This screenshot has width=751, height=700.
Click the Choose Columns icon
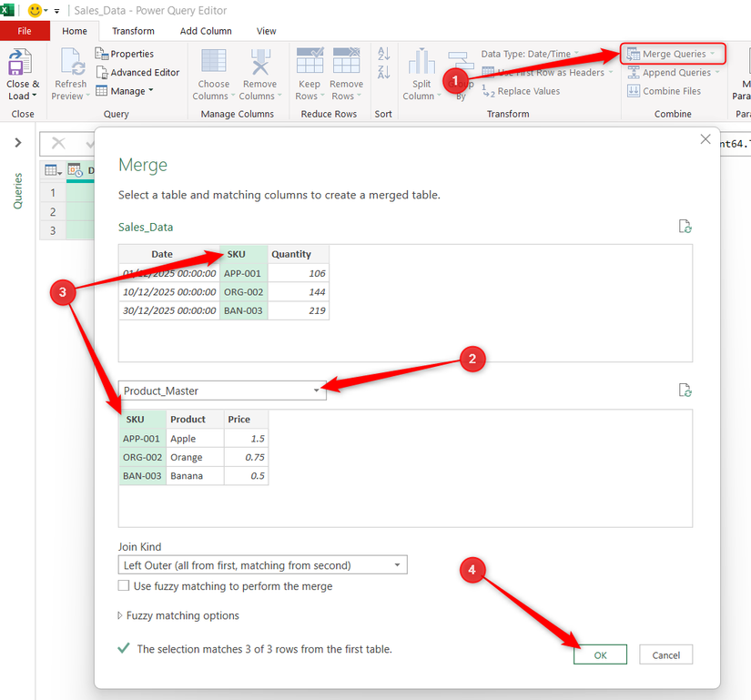pyautogui.click(x=214, y=64)
